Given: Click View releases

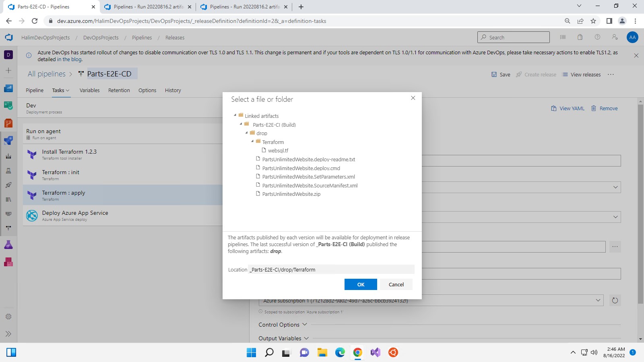Looking at the screenshot, I should click(x=581, y=74).
